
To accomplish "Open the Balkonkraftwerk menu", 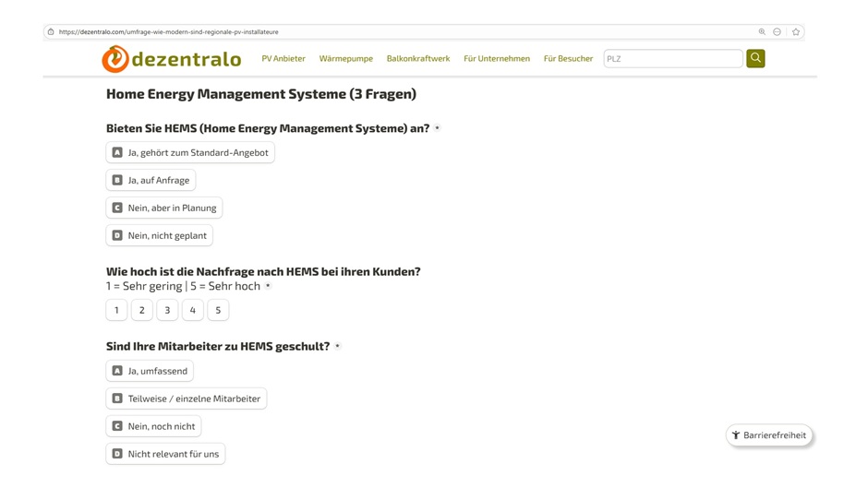I will [418, 59].
